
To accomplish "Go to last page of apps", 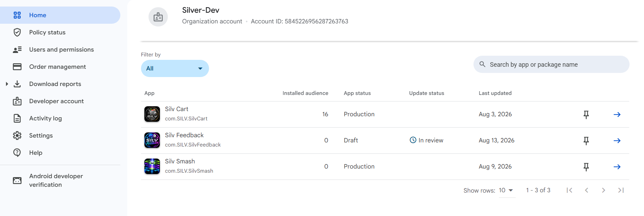I will (621, 190).
